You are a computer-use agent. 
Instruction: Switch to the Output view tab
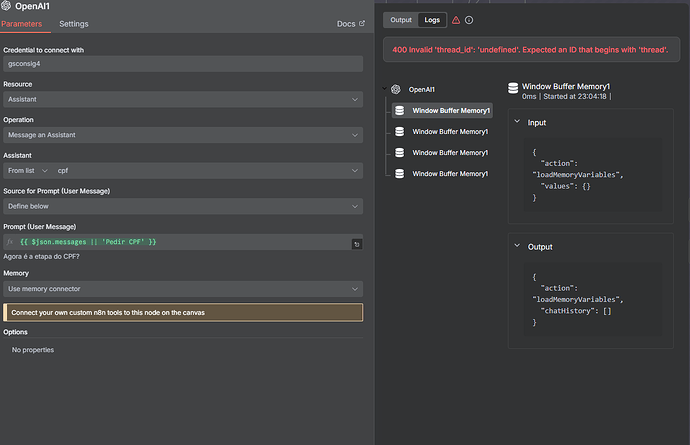click(401, 20)
